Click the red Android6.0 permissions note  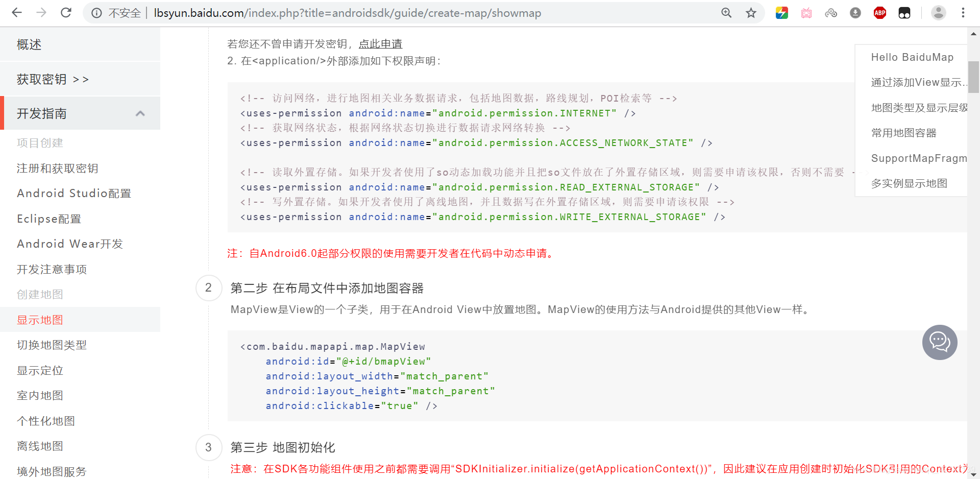(x=391, y=253)
